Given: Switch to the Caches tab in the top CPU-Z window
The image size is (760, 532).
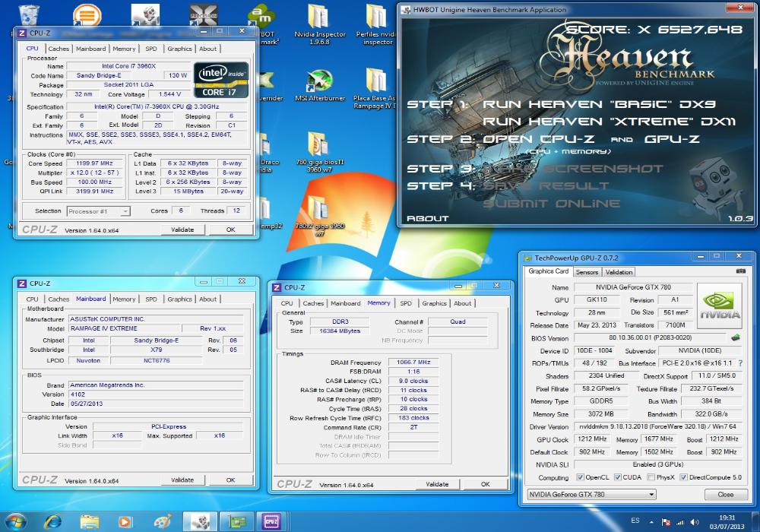Looking at the screenshot, I should 59,49.
